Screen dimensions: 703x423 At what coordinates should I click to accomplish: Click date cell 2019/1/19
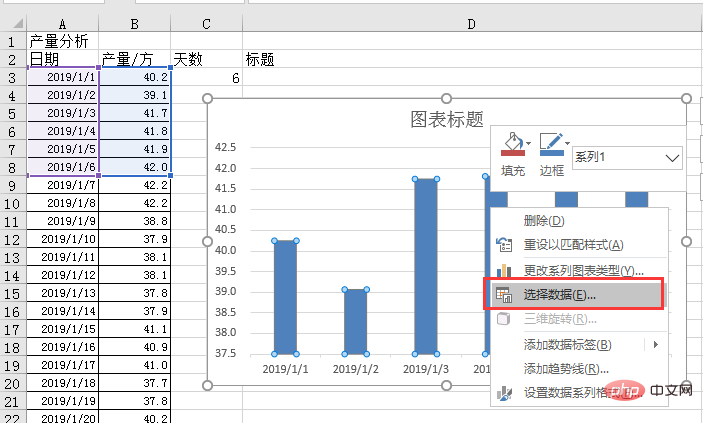point(62,401)
